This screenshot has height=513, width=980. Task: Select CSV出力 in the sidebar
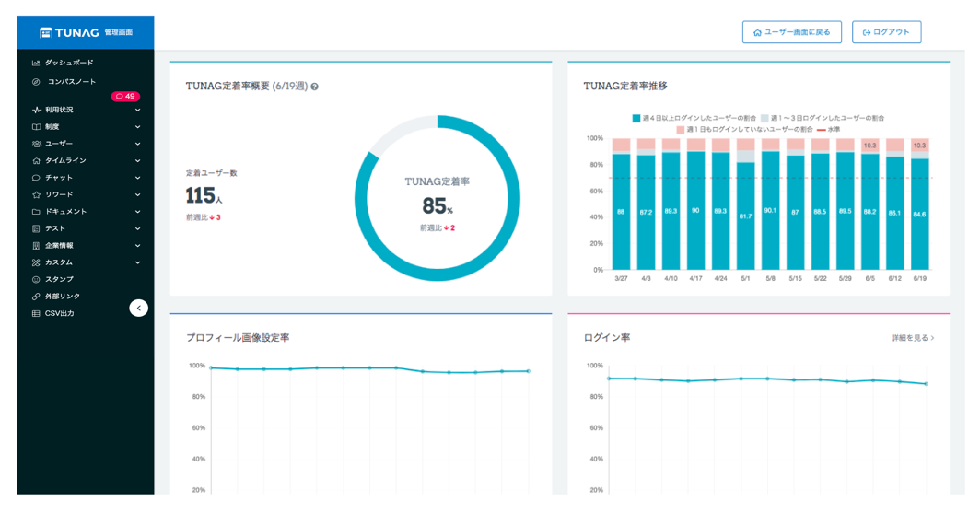pyautogui.click(x=60, y=314)
